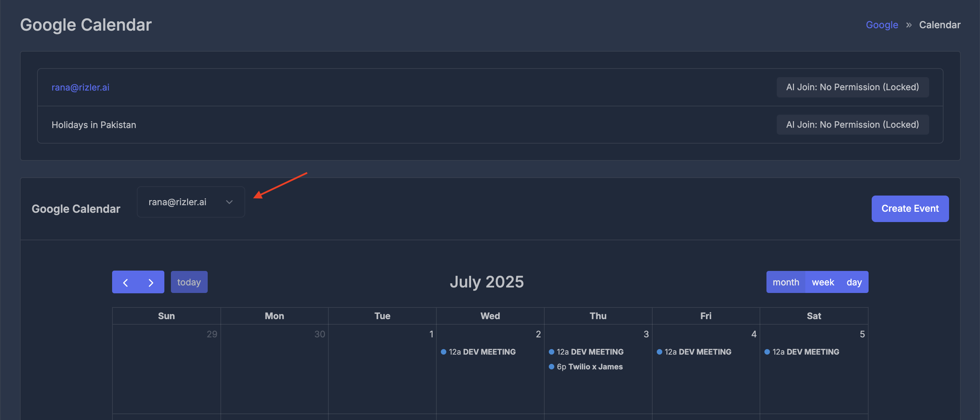
Task: Click the dropdown chevron beside rana@rizler.ai
Action: coord(229,202)
